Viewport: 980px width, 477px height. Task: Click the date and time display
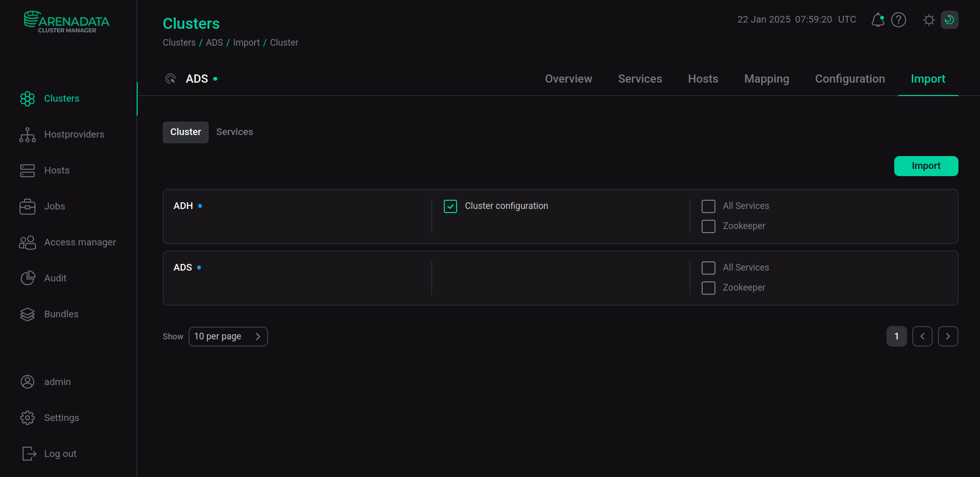click(x=797, y=20)
